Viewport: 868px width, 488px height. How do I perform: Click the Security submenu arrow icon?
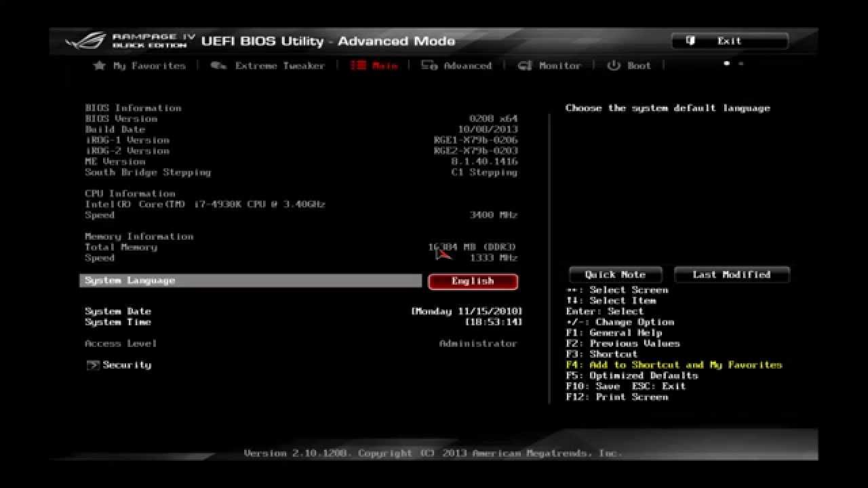coord(93,365)
